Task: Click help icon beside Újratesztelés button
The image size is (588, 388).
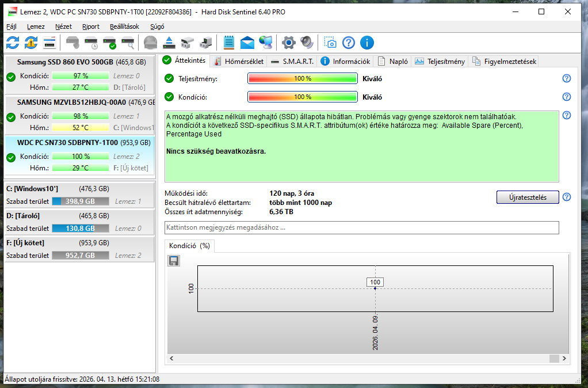Action: click(567, 197)
